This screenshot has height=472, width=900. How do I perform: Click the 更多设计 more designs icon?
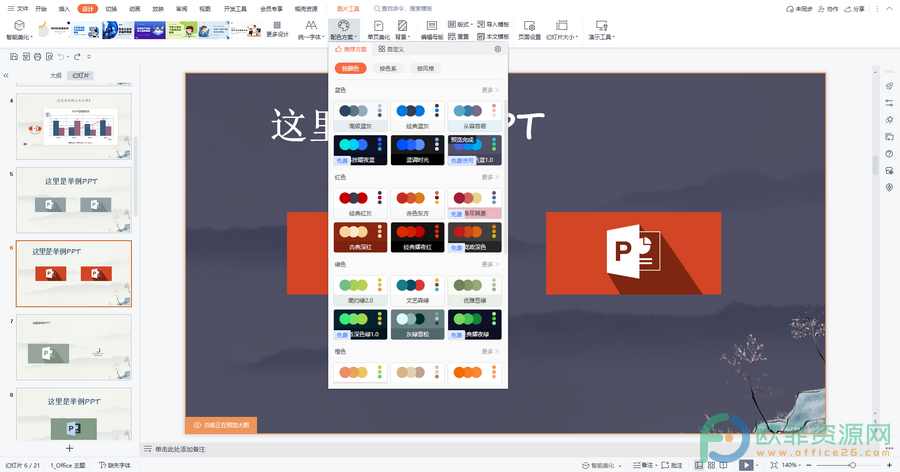(277, 30)
